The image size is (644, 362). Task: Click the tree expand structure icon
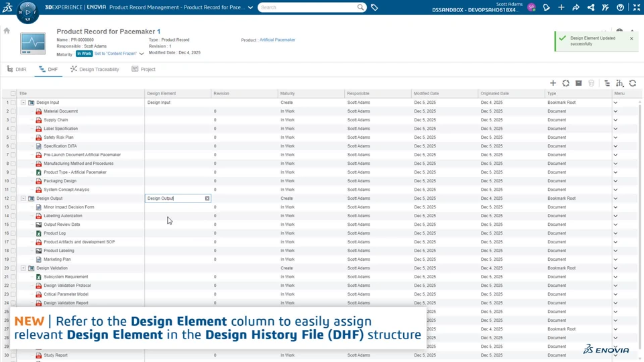[607, 83]
